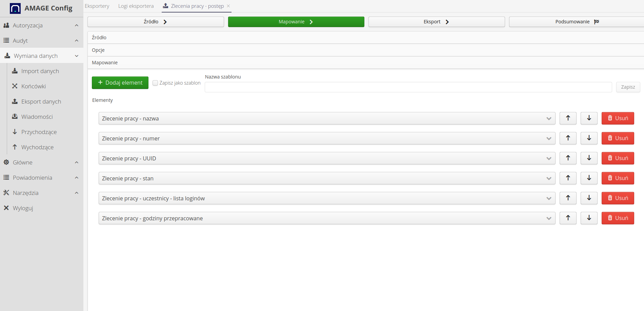Switch to the 'Logi eksportera' tab
This screenshot has width=644, height=311.
pyautogui.click(x=136, y=6)
